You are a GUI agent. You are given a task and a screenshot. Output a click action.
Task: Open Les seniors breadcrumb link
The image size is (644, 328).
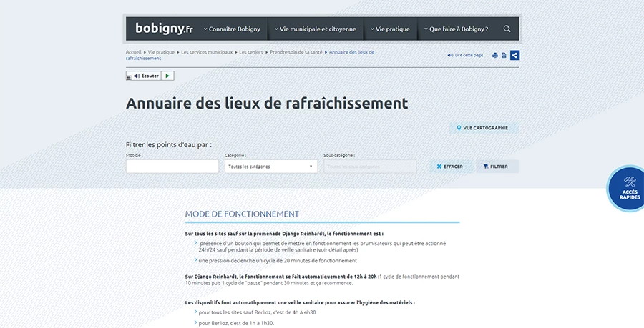click(x=251, y=52)
